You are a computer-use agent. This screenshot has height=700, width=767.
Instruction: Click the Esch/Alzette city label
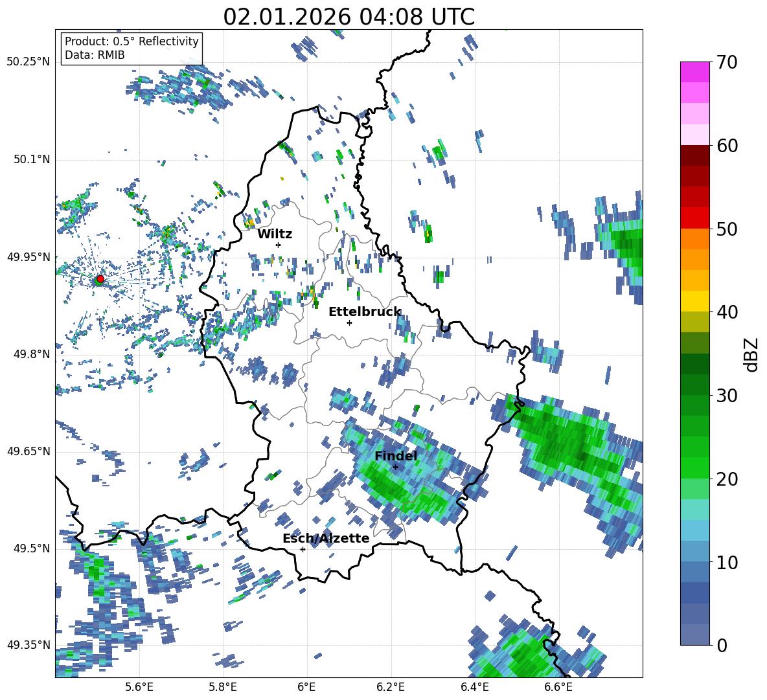[326, 538]
